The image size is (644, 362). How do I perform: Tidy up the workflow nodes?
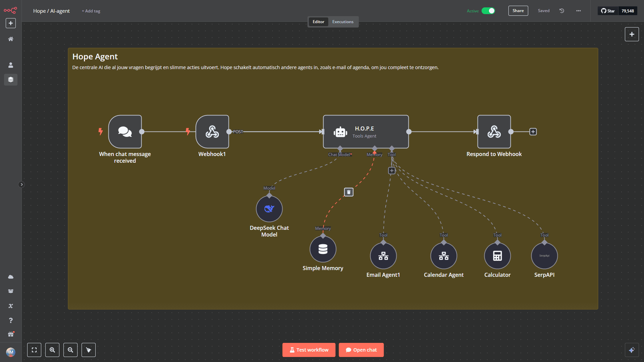pyautogui.click(x=89, y=350)
